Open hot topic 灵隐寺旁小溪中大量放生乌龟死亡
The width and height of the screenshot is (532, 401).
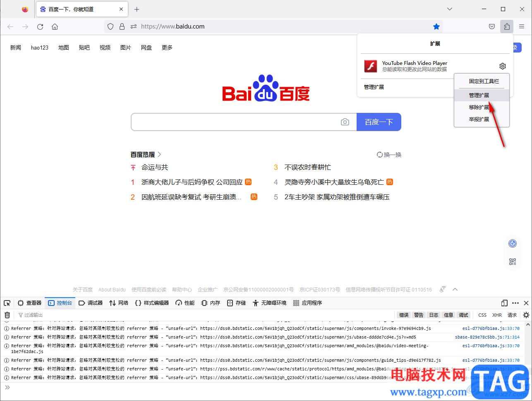(x=334, y=182)
